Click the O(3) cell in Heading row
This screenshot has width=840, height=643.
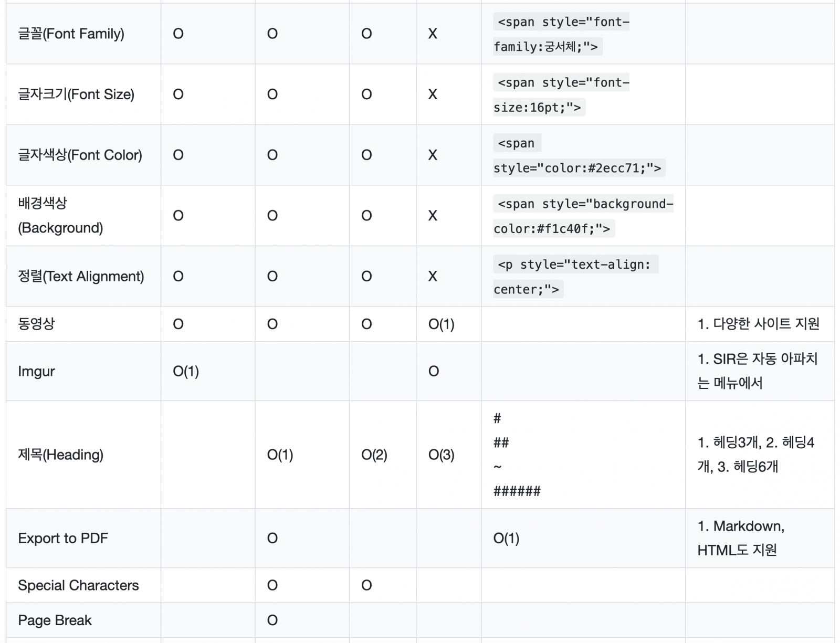coord(441,455)
